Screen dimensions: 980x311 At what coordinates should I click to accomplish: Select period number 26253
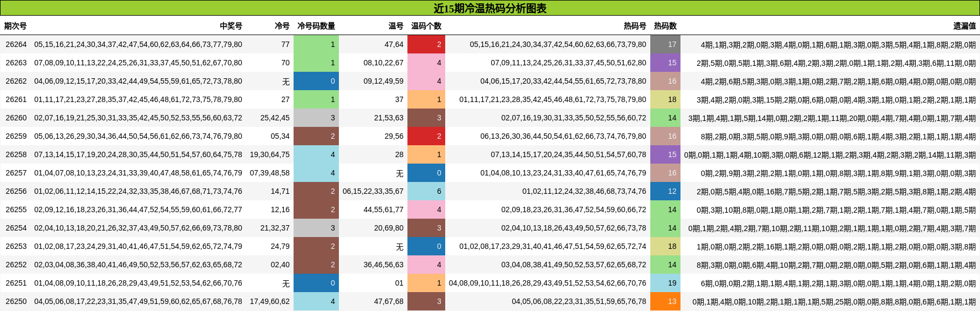(x=16, y=246)
